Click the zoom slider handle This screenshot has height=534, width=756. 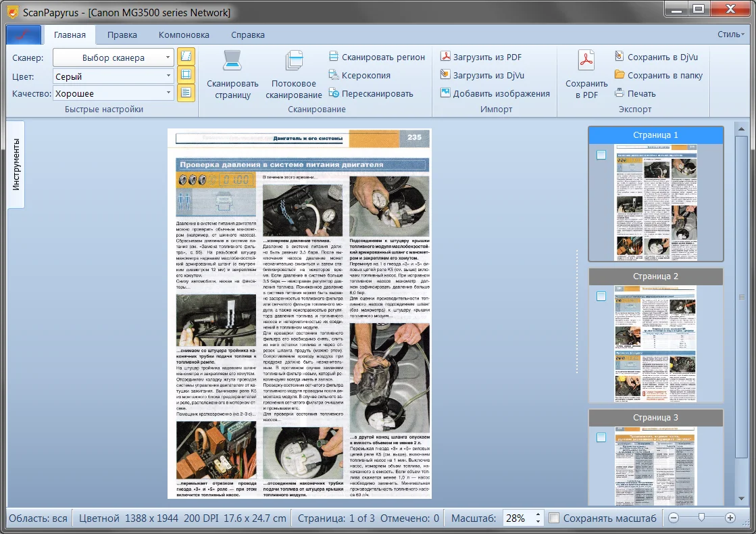click(701, 518)
